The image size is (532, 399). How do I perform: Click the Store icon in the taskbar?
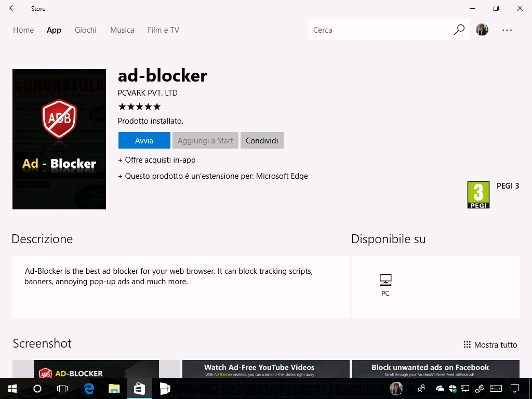[139, 389]
